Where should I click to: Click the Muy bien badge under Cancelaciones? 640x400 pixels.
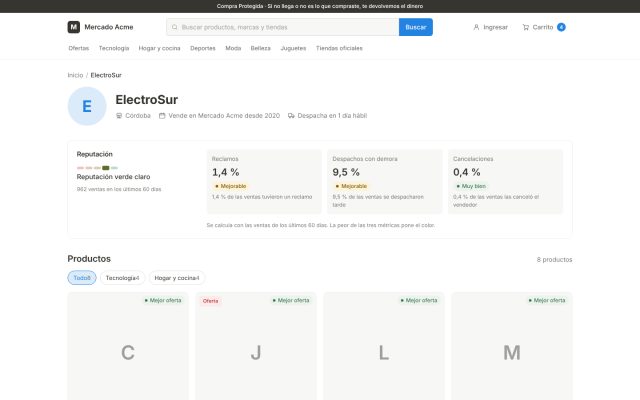[x=471, y=186]
